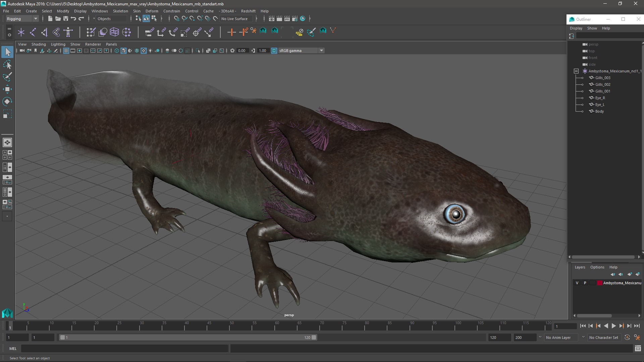Click the four-view layout icon
Image resolution: width=644 pixels, height=362 pixels.
(7, 155)
